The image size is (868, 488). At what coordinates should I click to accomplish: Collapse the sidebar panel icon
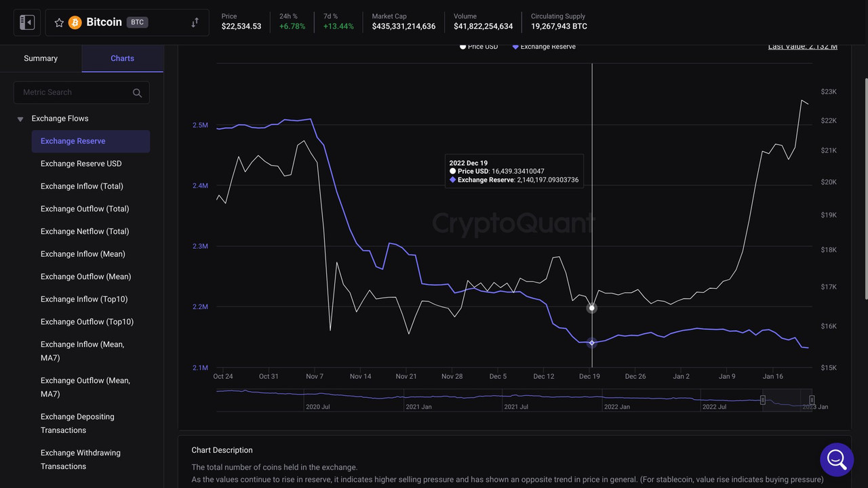pyautogui.click(x=27, y=22)
